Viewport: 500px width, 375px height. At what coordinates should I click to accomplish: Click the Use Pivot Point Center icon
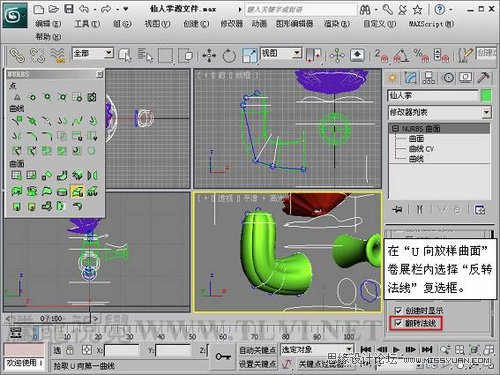[x=313, y=55]
